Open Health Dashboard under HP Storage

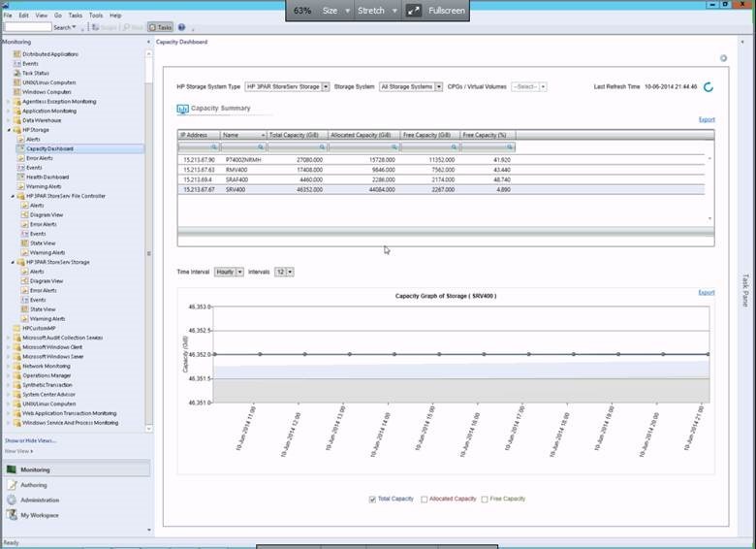[47, 177]
